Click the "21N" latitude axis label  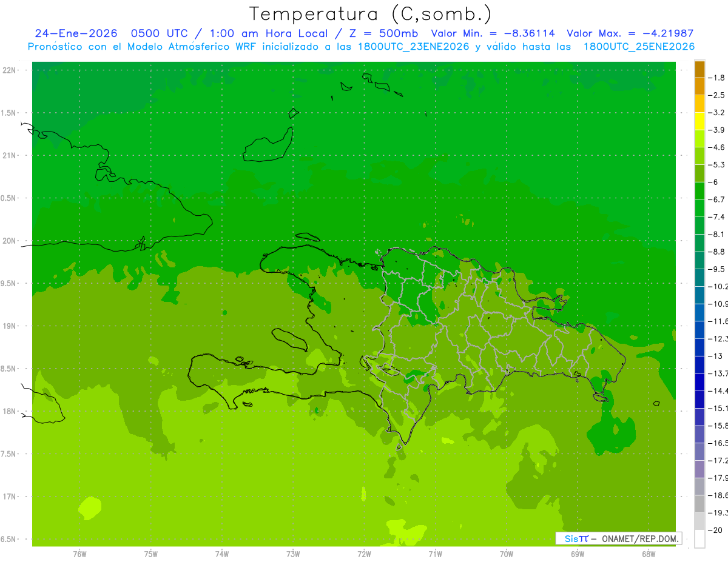(x=10, y=156)
